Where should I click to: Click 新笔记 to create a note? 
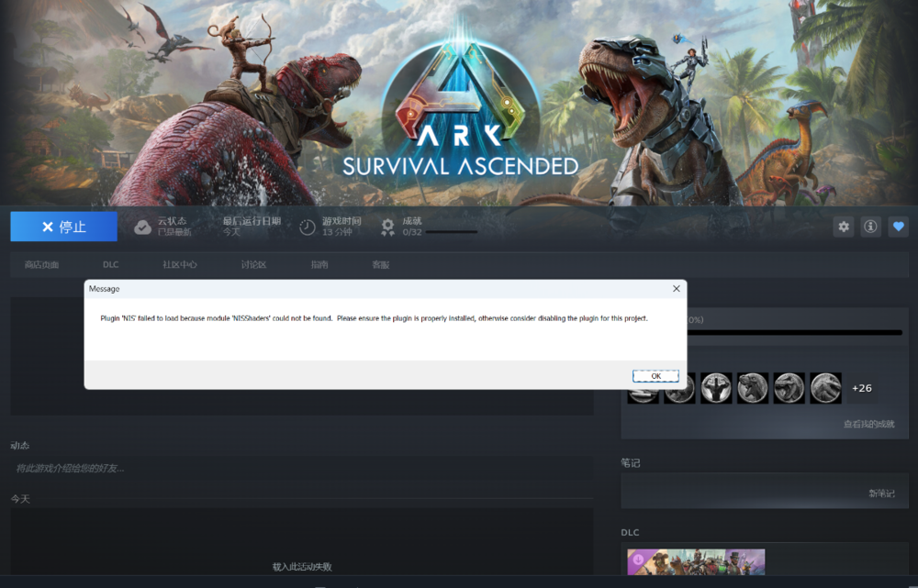pos(881,494)
